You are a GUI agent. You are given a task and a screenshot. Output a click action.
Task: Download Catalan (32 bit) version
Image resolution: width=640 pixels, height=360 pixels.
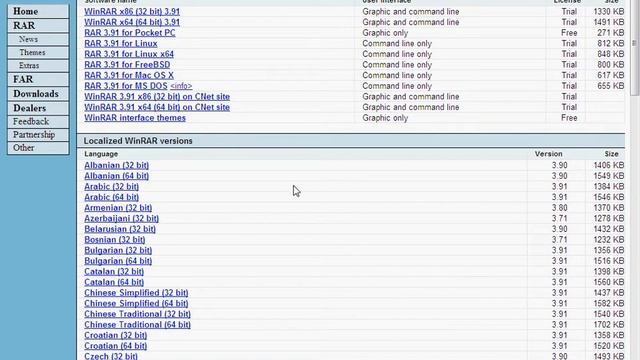pyautogui.click(x=114, y=271)
